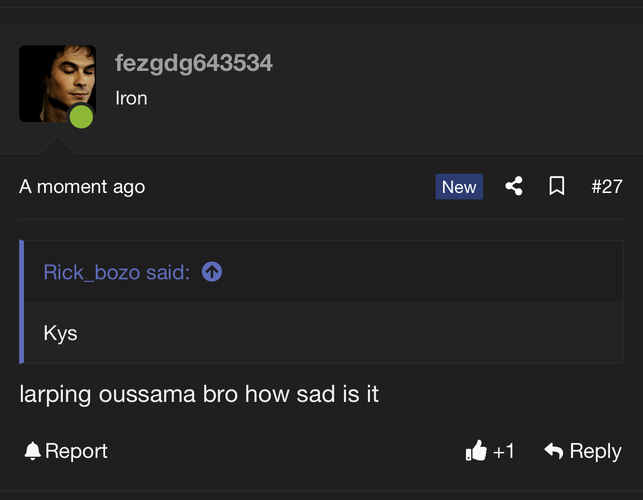
Task: Open fezgdg643534's profile avatar
Action: point(57,84)
